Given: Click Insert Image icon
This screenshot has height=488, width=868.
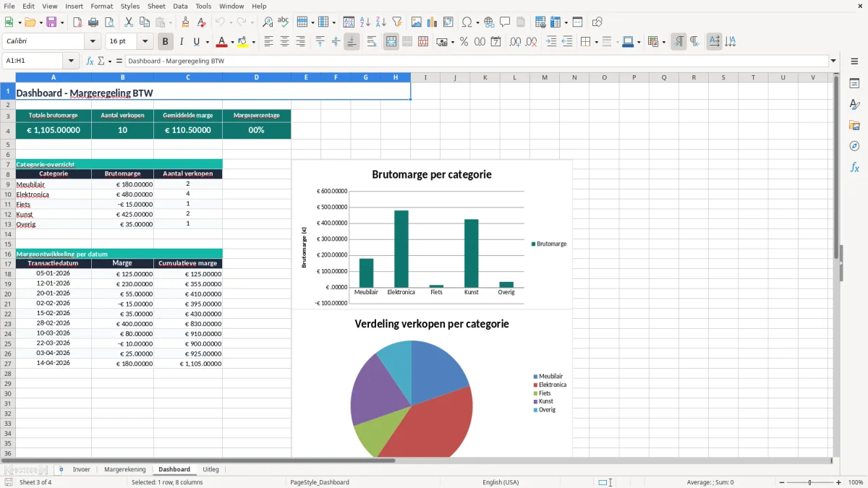Looking at the screenshot, I should click(x=417, y=22).
